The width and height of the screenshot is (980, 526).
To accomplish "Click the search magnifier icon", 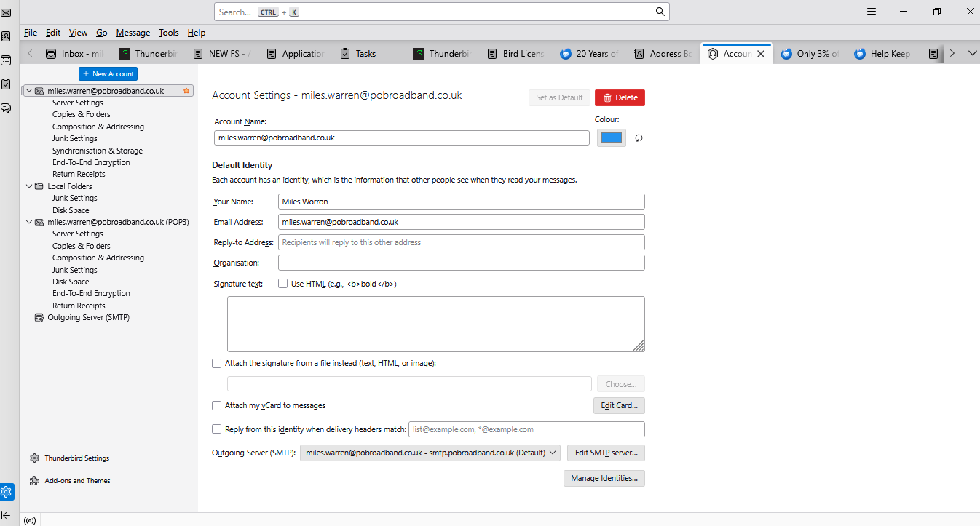I will tap(660, 12).
